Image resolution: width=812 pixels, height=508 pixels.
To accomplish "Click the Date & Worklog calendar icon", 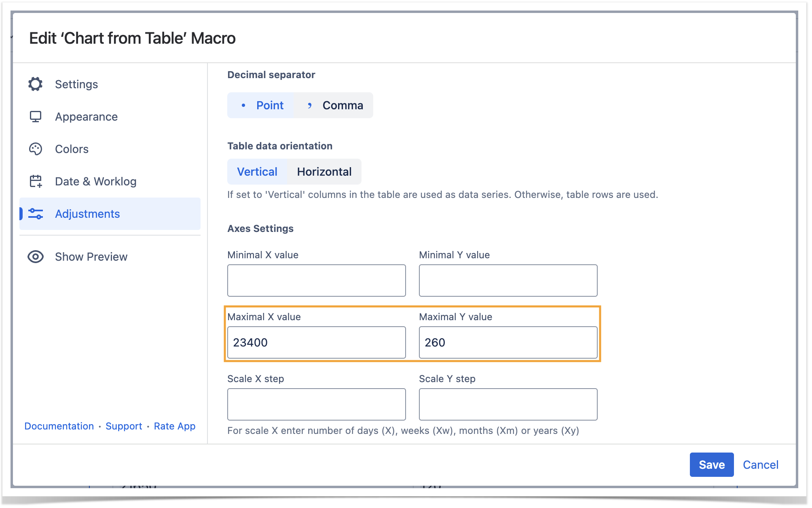I will coord(36,181).
